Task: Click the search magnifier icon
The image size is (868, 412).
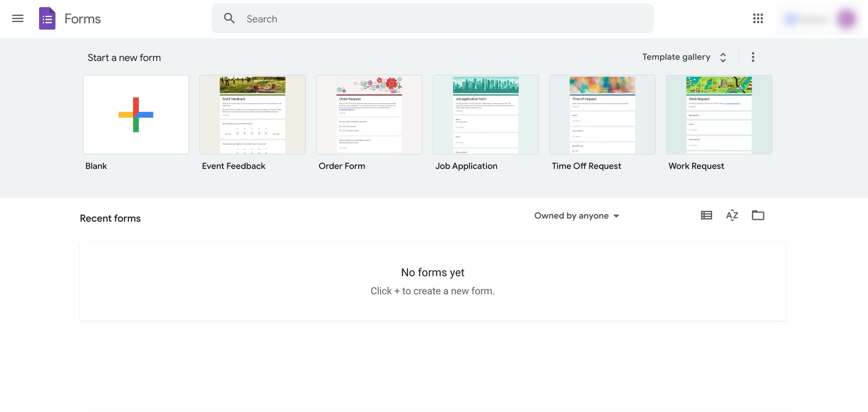Action: pyautogui.click(x=229, y=18)
